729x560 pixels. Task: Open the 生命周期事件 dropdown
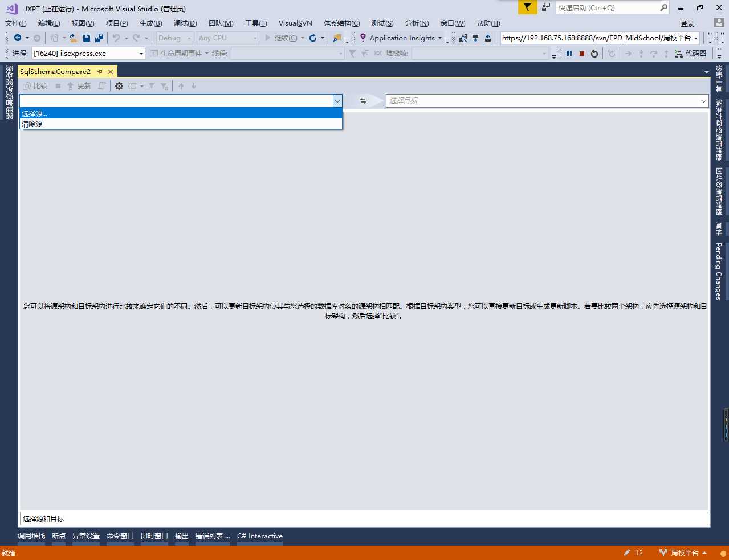pyautogui.click(x=207, y=54)
